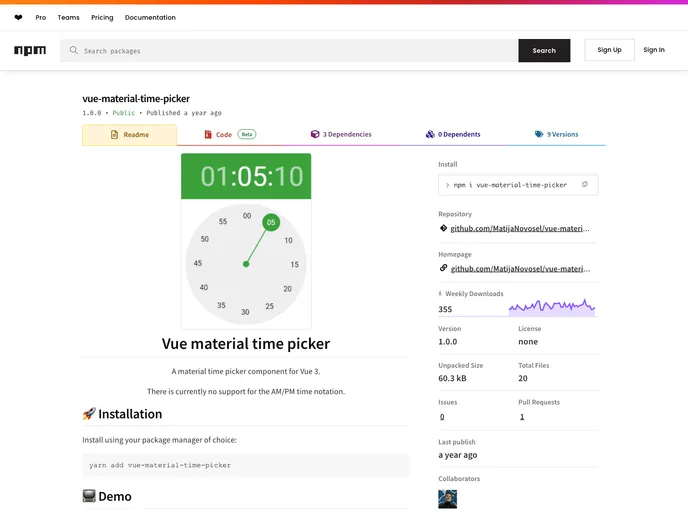Click the Last publish value a year ago
This screenshot has height=512, width=688.
point(458,455)
